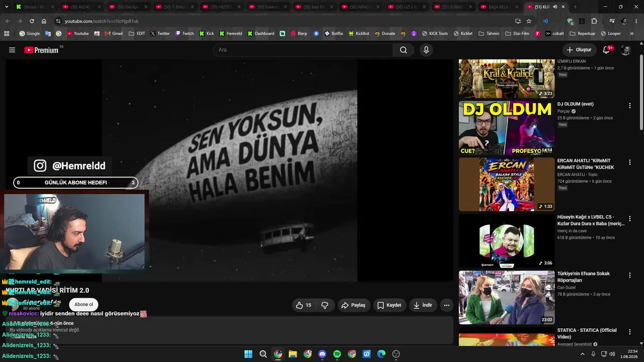Open the Dizi-Film bookmarks folder
The image size is (644, 362).
point(517,34)
